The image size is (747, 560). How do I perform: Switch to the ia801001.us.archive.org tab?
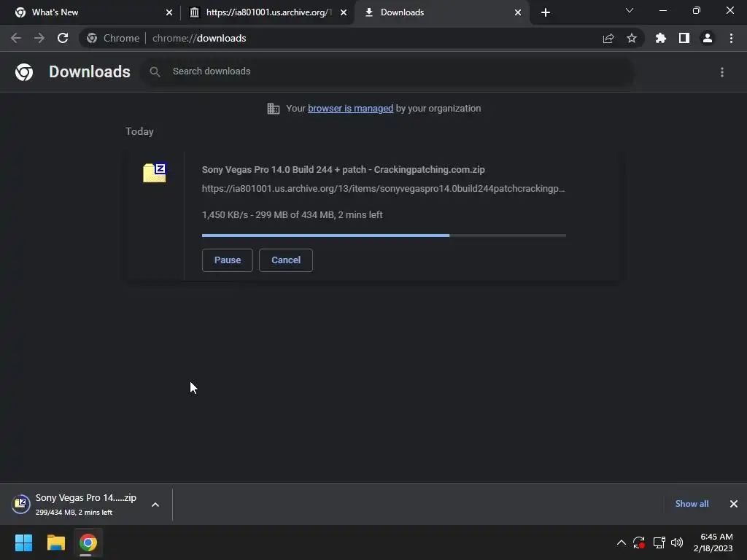[268, 12]
